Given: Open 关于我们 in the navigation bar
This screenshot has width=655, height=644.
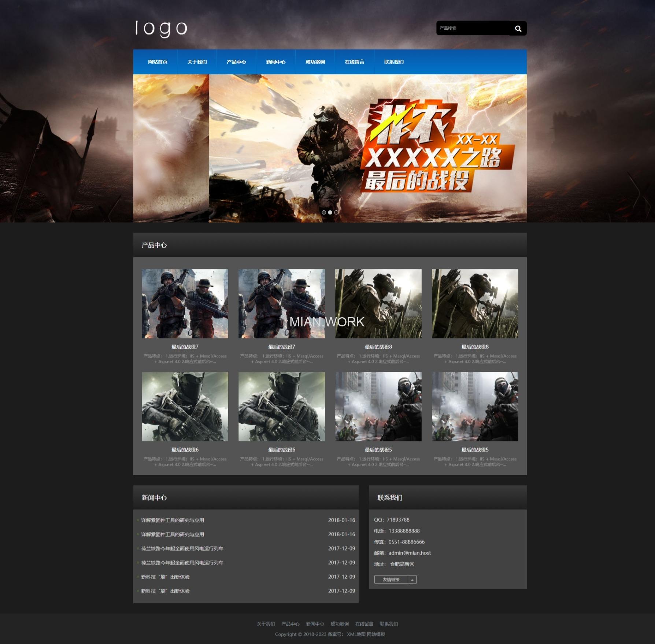Looking at the screenshot, I should [197, 62].
